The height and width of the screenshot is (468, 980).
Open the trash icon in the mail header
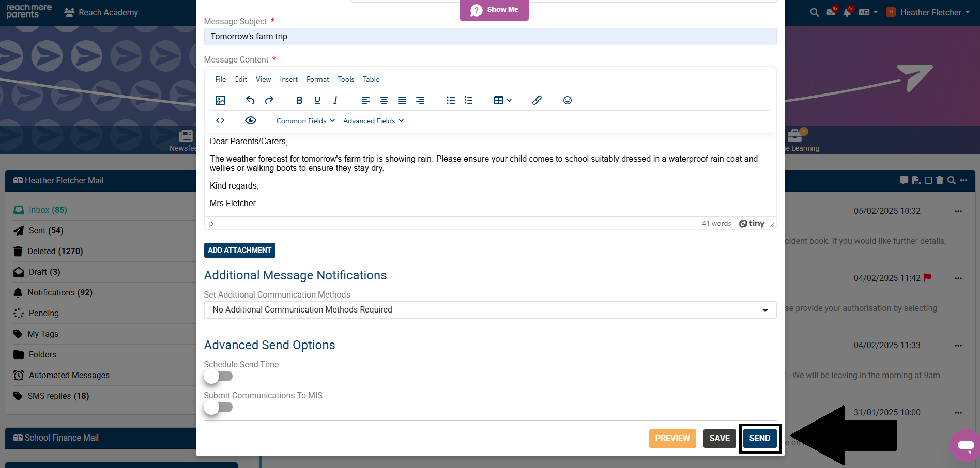coord(940,180)
